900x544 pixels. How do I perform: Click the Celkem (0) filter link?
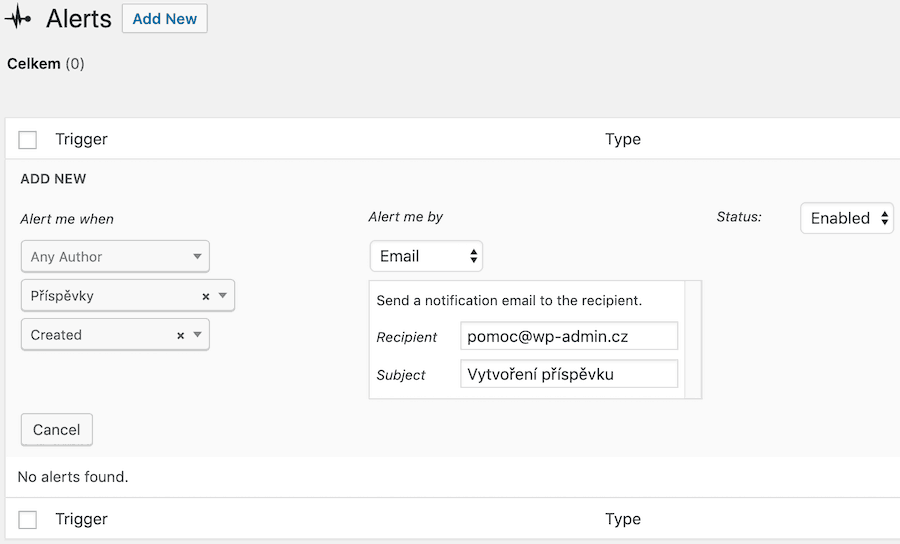[45, 63]
